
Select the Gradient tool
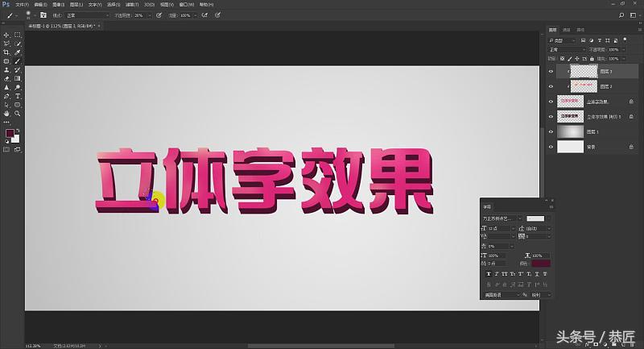point(17,78)
